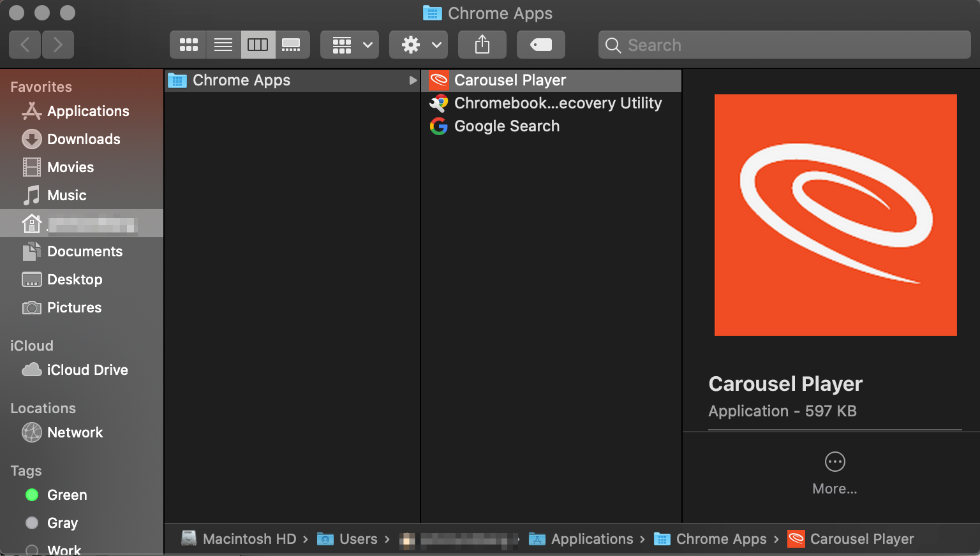The width and height of the screenshot is (980, 556).
Task: Click Applications in the path bar
Action: [x=581, y=539]
